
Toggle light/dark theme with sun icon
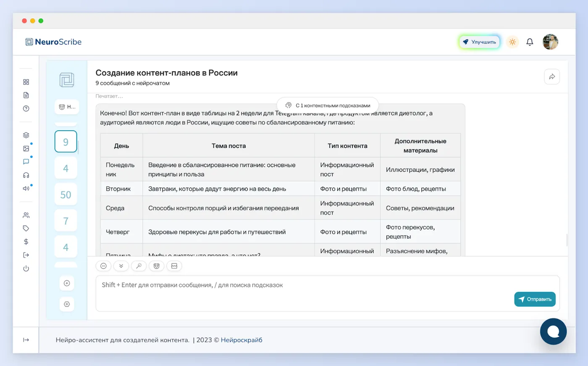512,42
